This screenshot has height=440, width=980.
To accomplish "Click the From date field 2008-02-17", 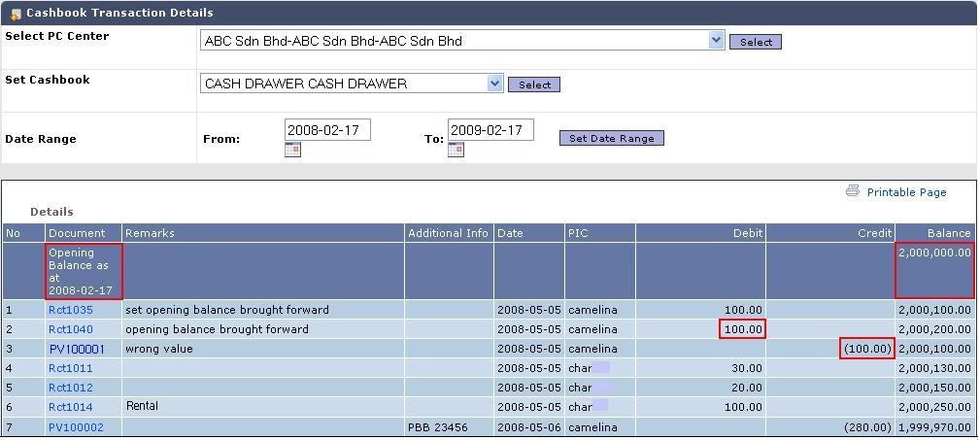I will click(x=327, y=130).
